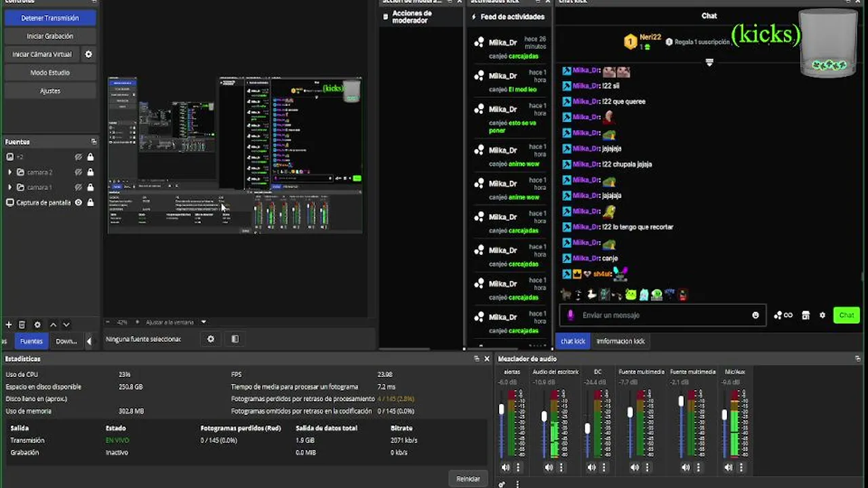Collapse pinned gift banner arrow
Screen dimensions: 868x488
pos(709,62)
